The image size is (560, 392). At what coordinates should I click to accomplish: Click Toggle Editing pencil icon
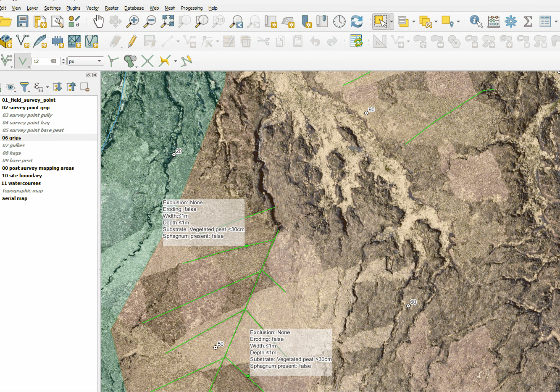[x=132, y=41]
